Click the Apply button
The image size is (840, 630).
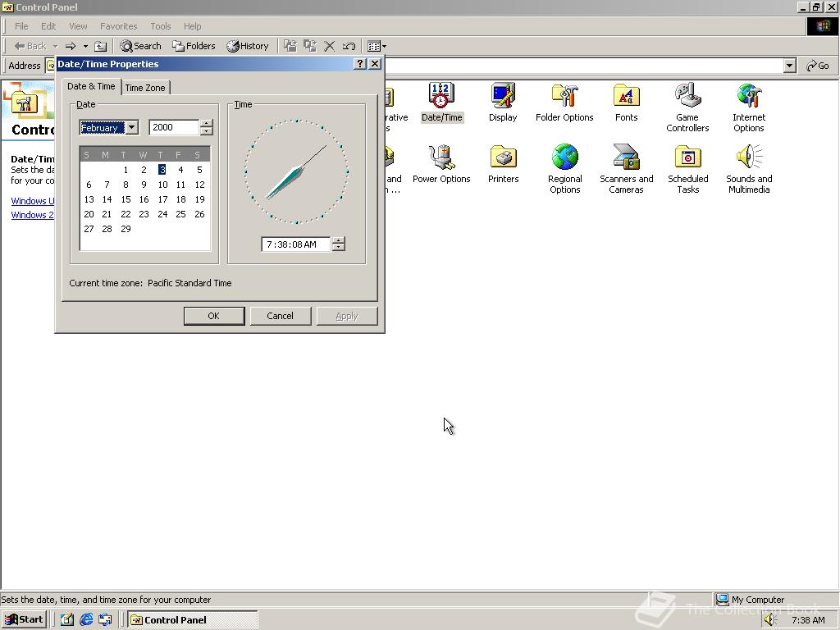coord(346,315)
